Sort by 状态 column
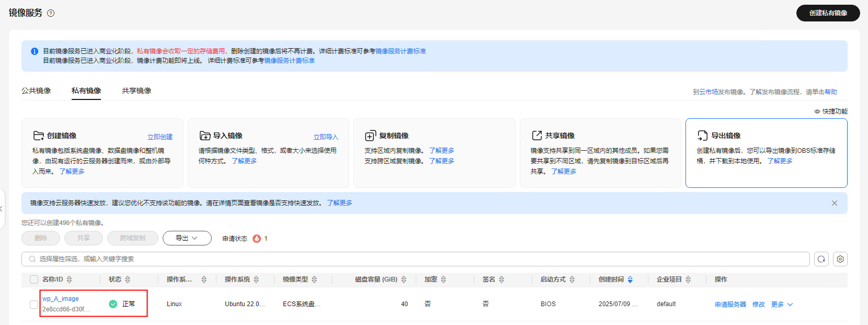The image size is (868, 325). tap(128, 279)
